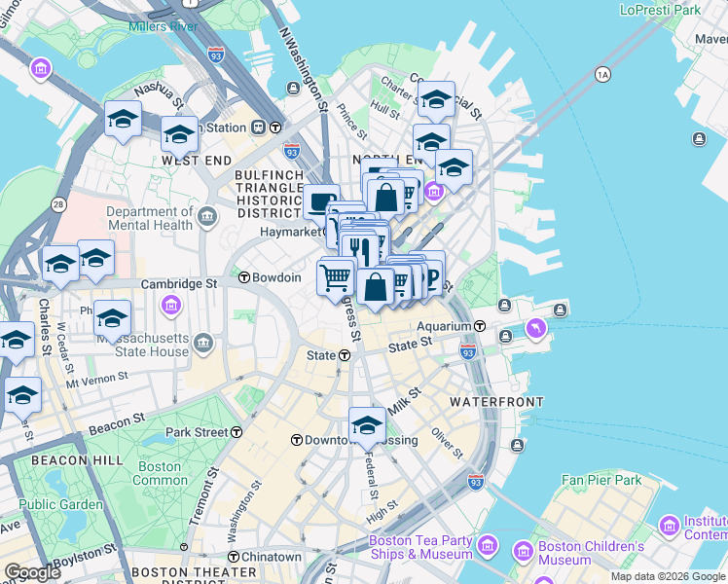Select the shopping bag marker above Congress St
The height and width of the screenshot is (584, 728).
point(375,289)
